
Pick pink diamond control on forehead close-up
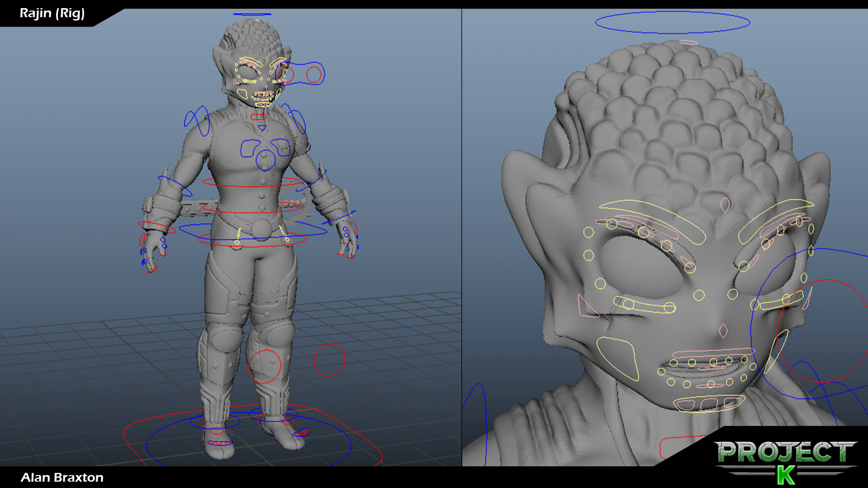pos(725,205)
